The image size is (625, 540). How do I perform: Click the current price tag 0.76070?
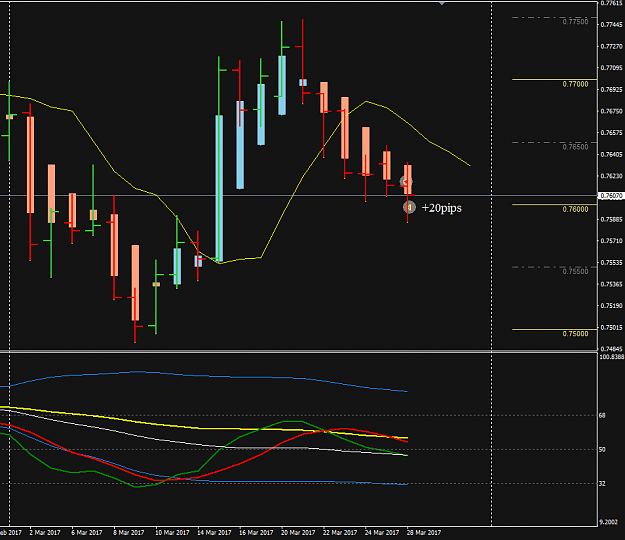(x=611, y=196)
